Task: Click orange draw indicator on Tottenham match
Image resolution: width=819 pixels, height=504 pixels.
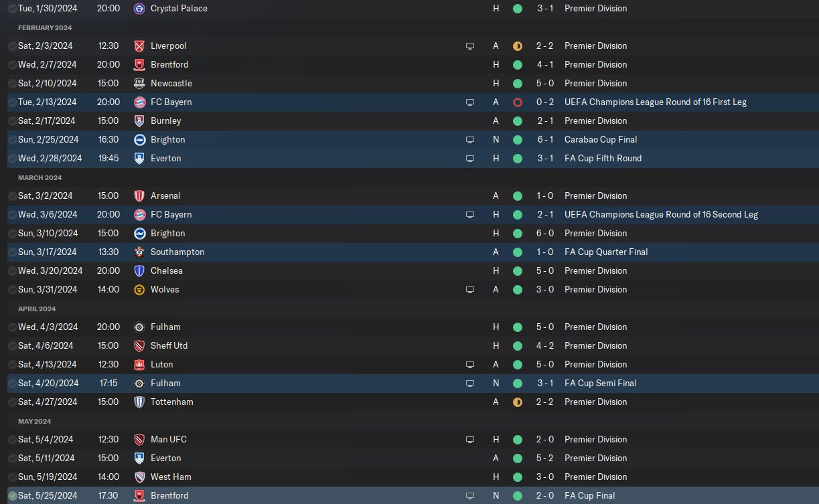Action: (x=517, y=402)
